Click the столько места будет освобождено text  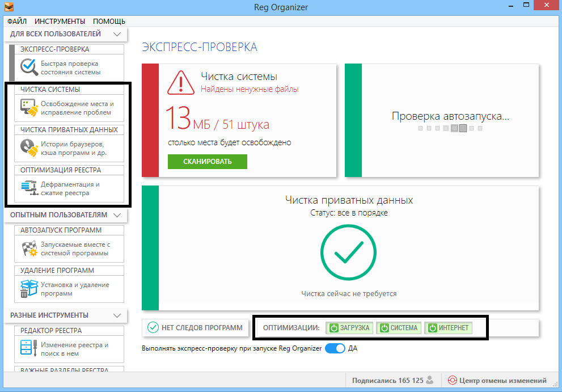point(229,143)
